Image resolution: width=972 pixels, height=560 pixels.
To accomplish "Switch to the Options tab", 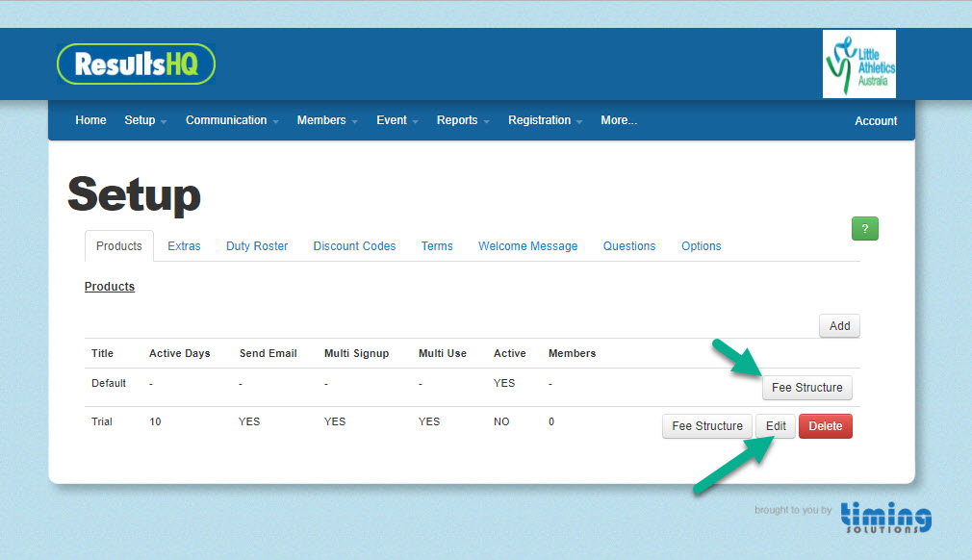I will click(x=701, y=246).
